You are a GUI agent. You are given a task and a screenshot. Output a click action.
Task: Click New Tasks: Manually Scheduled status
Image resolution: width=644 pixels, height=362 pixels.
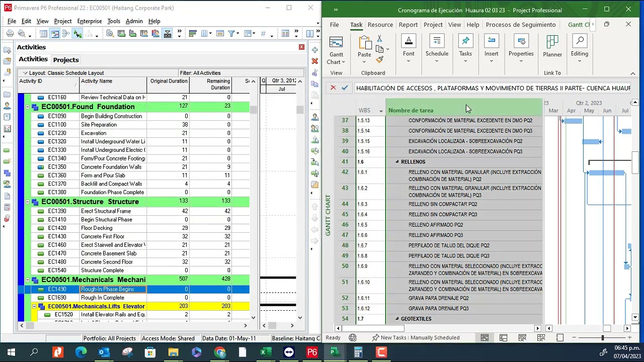[416, 337]
